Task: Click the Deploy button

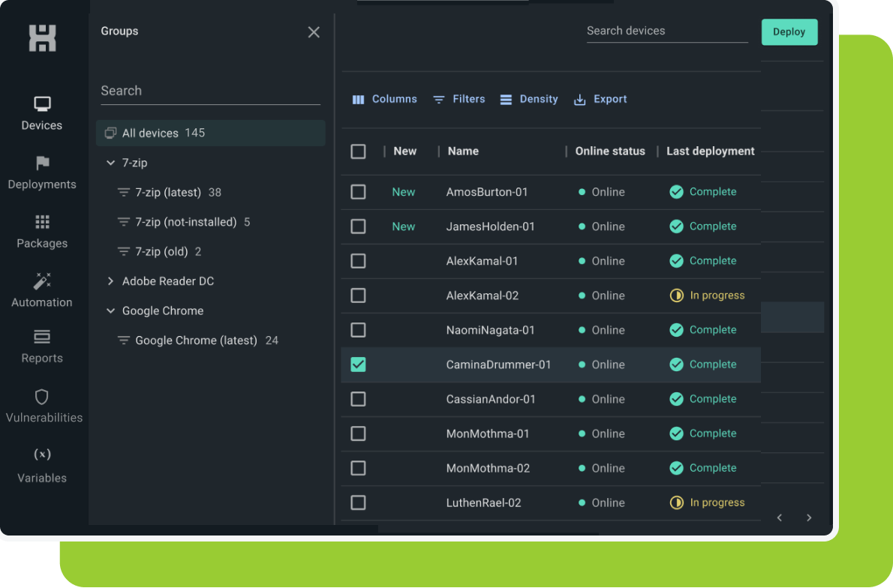Action: pyautogui.click(x=789, y=31)
